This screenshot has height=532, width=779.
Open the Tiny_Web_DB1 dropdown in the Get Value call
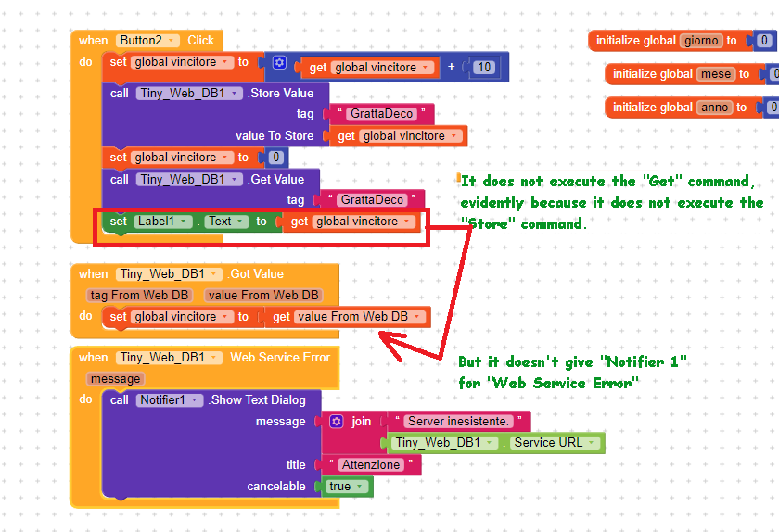click(234, 179)
